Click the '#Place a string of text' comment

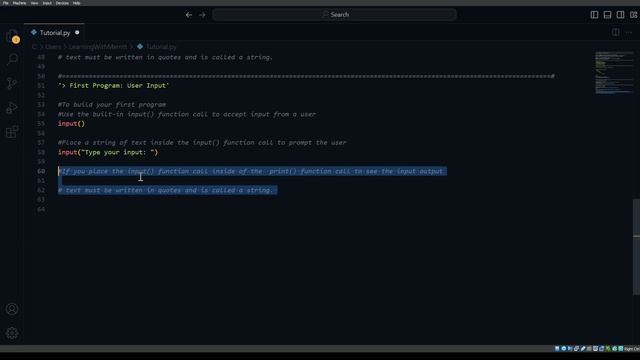[202, 142]
